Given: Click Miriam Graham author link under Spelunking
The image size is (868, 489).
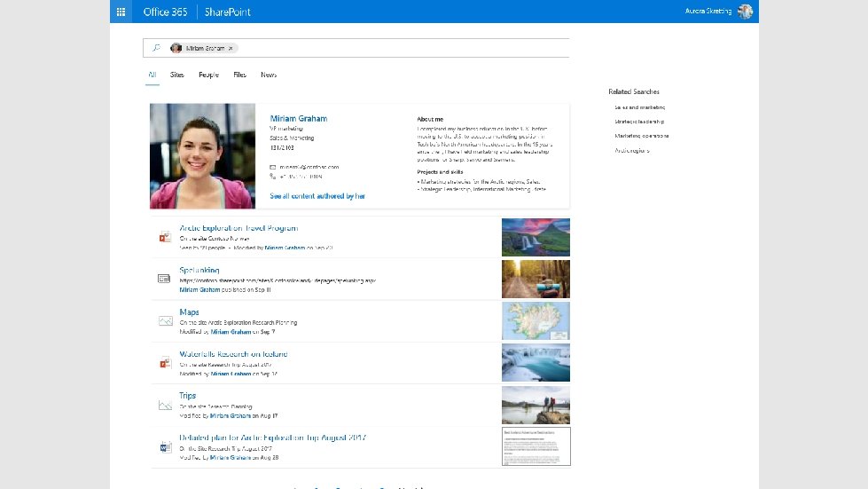Looking at the screenshot, I should (199, 289).
